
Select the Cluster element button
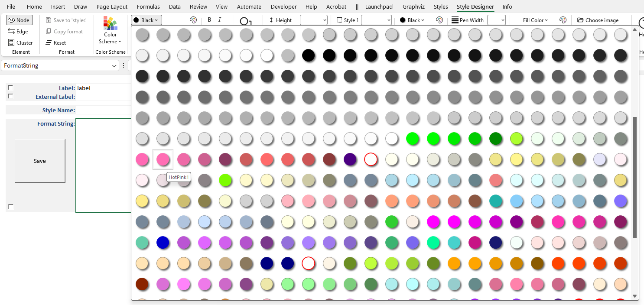20,42
